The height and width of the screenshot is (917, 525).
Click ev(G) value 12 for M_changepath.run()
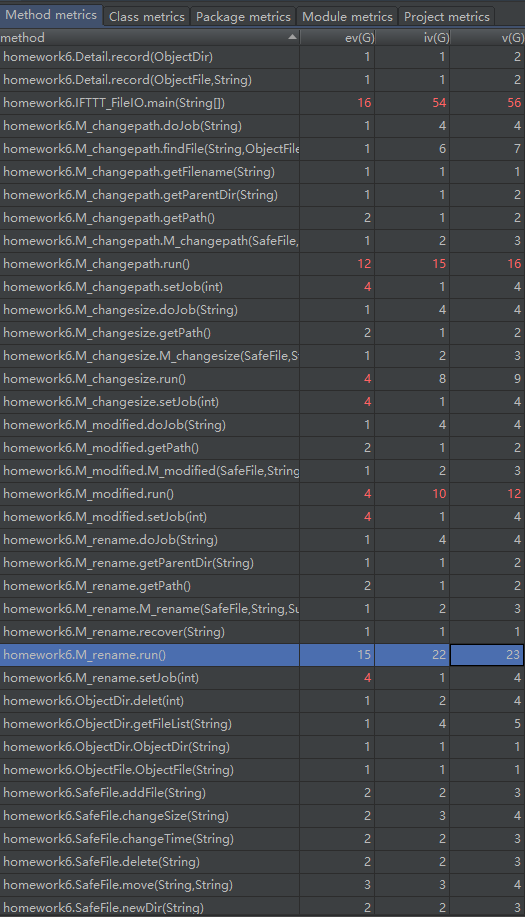click(x=364, y=264)
